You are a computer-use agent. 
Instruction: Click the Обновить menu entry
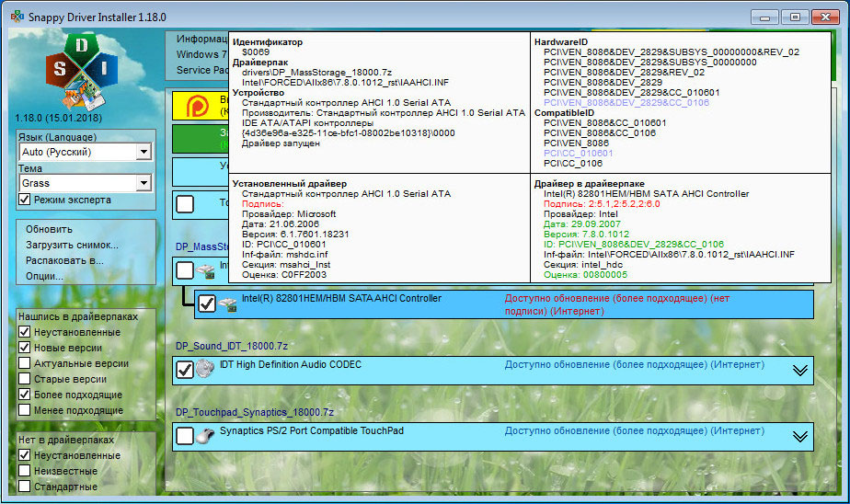49,229
